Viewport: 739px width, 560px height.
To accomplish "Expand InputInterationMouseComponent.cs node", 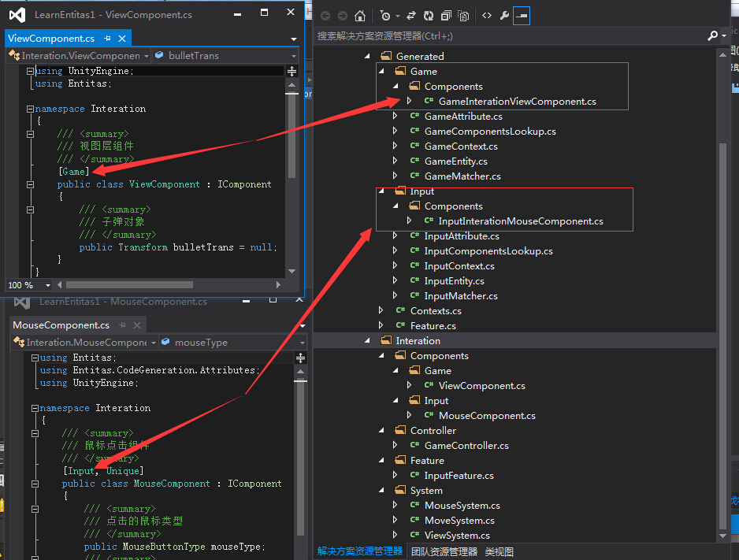I will point(409,221).
